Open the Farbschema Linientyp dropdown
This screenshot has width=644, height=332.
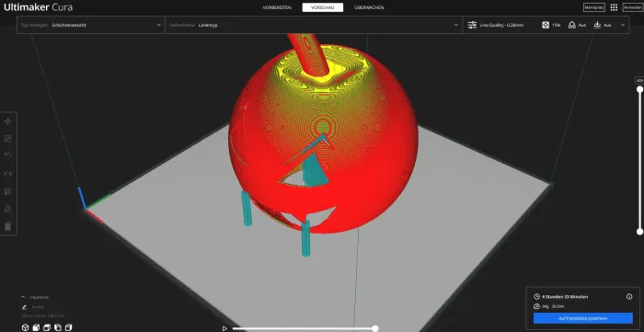(314, 25)
